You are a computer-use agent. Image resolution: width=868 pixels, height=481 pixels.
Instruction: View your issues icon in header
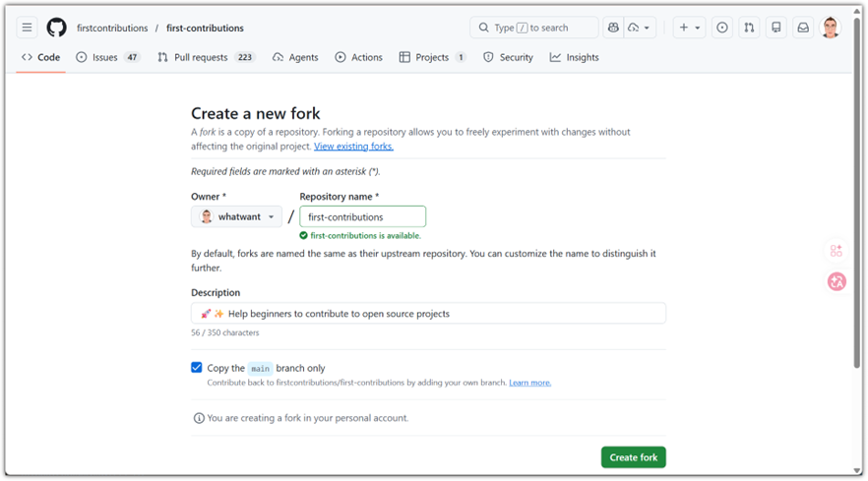[722, 28]
